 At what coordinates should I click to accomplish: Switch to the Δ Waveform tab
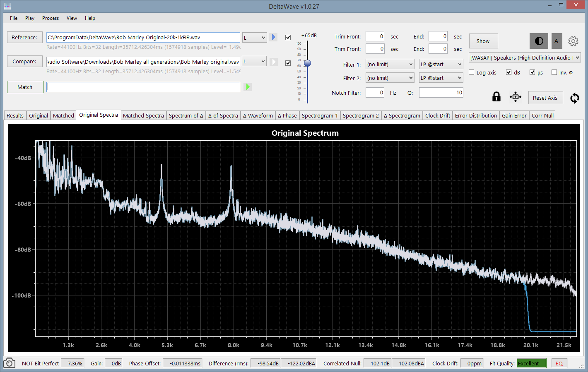258,115
